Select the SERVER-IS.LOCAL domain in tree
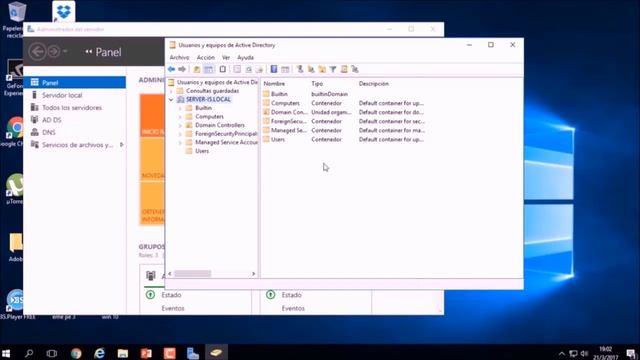This screenshot has width=640, height=360. [208, 100]
